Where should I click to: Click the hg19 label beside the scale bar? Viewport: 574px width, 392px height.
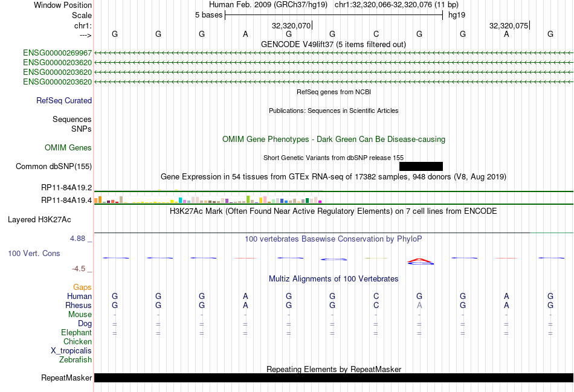tap(457, 15)
